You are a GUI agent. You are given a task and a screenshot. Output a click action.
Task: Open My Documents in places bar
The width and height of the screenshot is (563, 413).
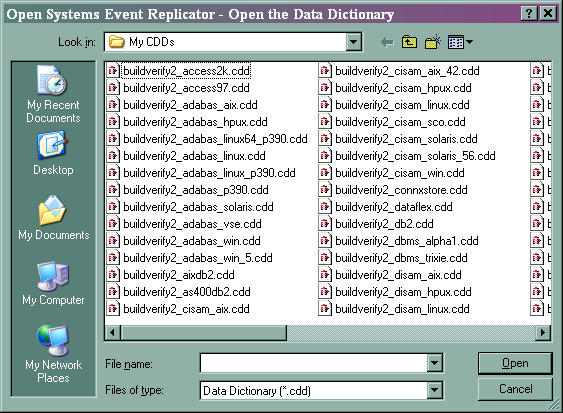(x=53, y=218)
